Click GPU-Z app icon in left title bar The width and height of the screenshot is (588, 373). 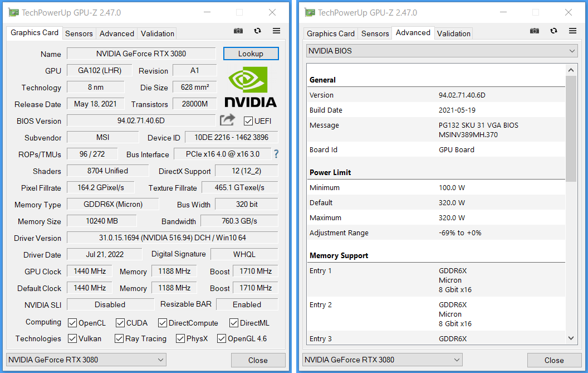(13, 12)
